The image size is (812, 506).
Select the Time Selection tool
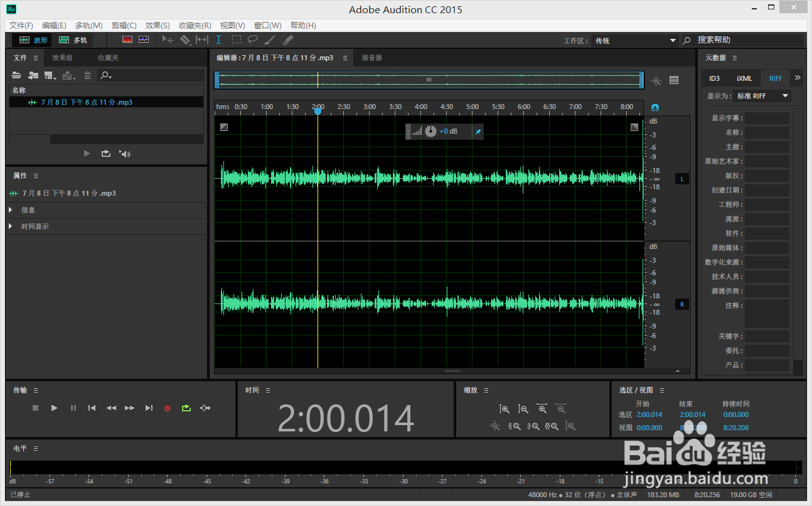218,40
